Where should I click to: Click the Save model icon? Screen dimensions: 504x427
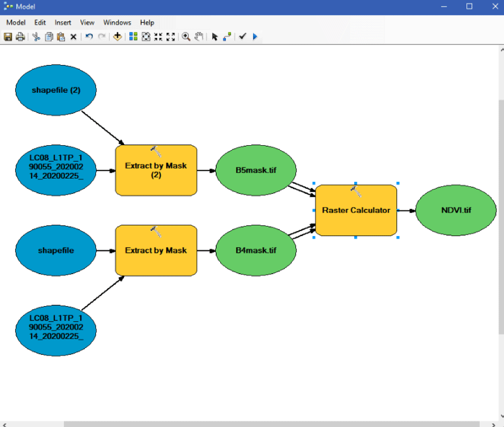(8, 37)
